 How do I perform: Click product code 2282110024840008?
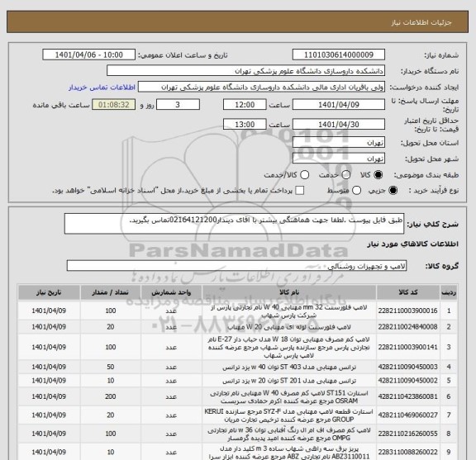click(x=407, y=327)
